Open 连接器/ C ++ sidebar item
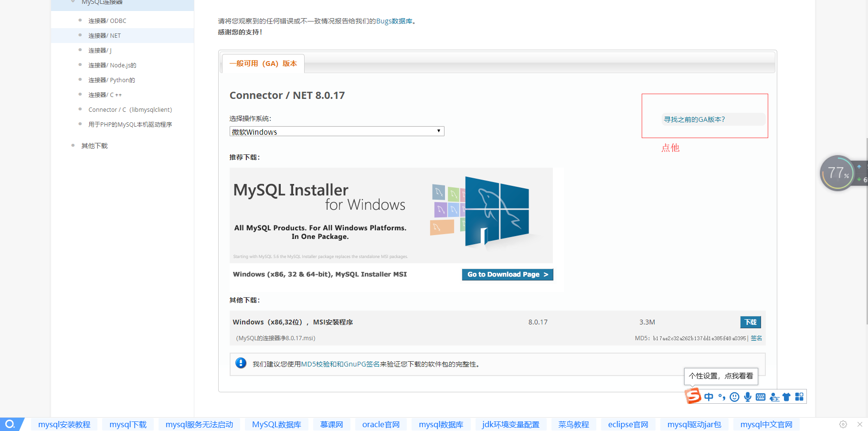 click(105, 95)
